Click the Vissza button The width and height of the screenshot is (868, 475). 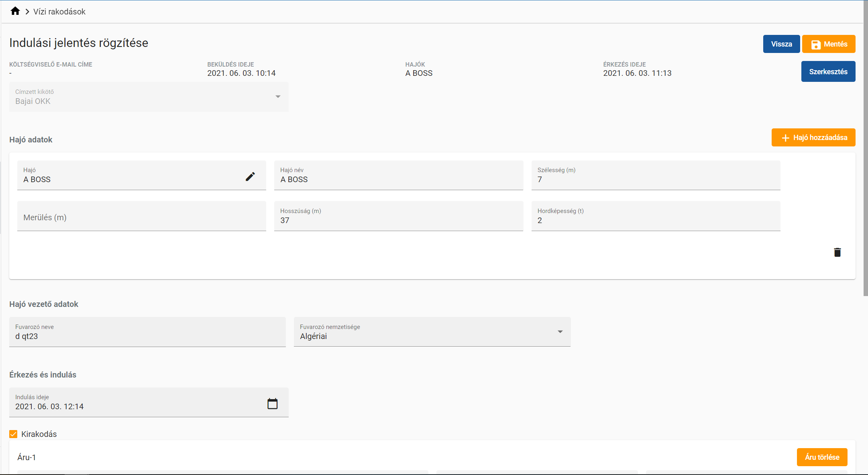point(781,44)
